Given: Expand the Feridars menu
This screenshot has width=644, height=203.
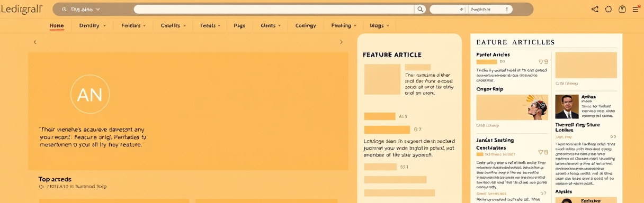Looking at the screenshot, I should pos(134,25).
